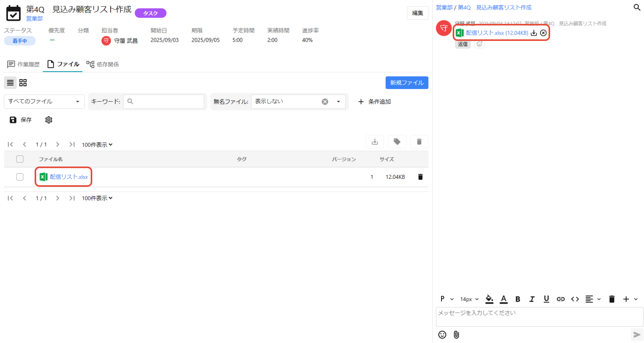644x343 pixels.
Task: Open filter settings gear icon
Action: 49,120
